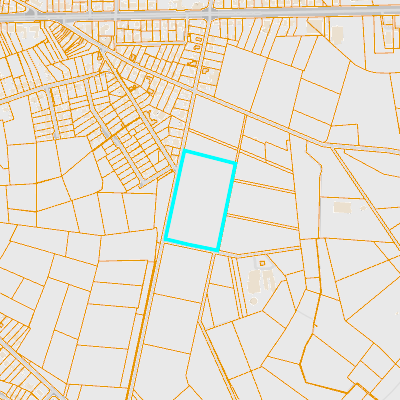Click the large beige building east of highlighted parcel

pos(342,207)
